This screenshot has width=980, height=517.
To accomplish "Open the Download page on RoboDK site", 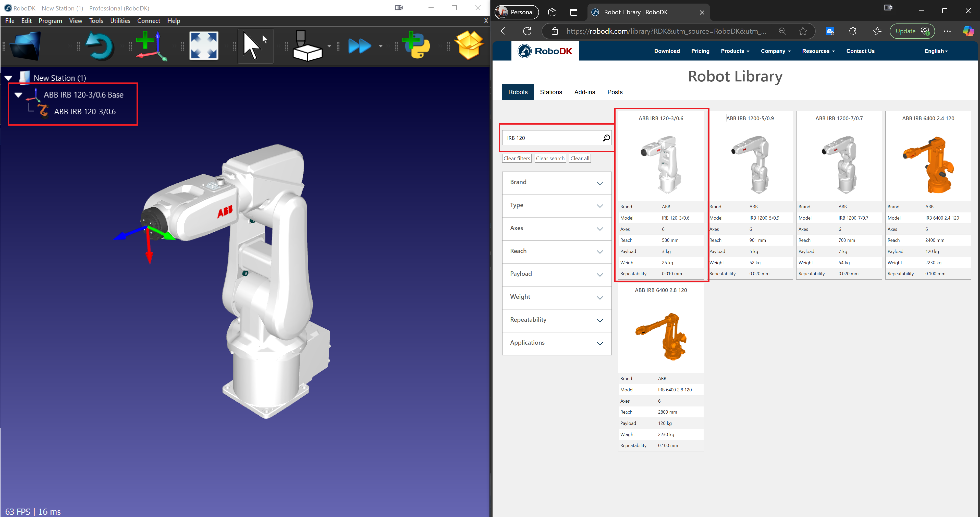I will (x=667, y=51).
